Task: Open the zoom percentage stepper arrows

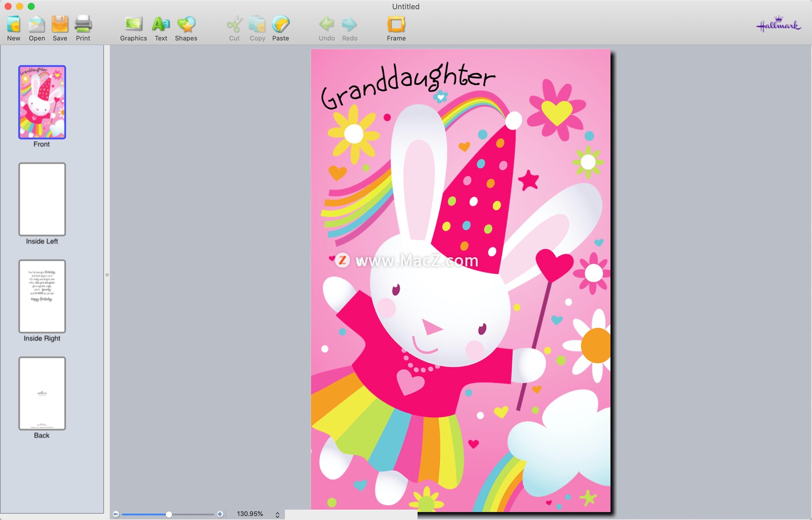Action: click(x=277, y=514)
